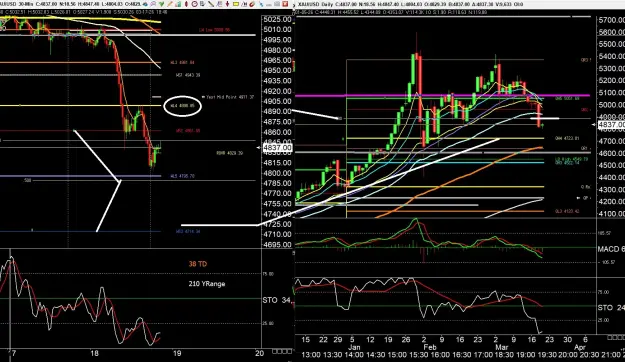Select the diagonal trend line tool
Screen dimensions: 625x362
point(211,4)
